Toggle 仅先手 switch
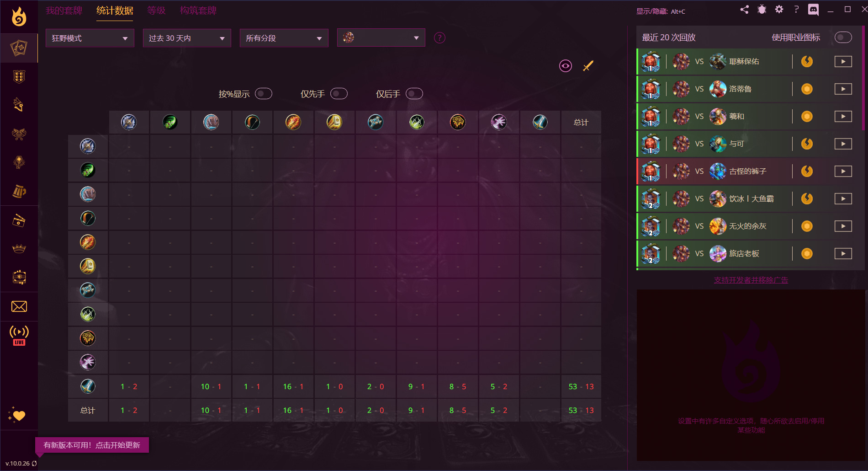This screenshot has width=868, height=471. coord(339,94)
